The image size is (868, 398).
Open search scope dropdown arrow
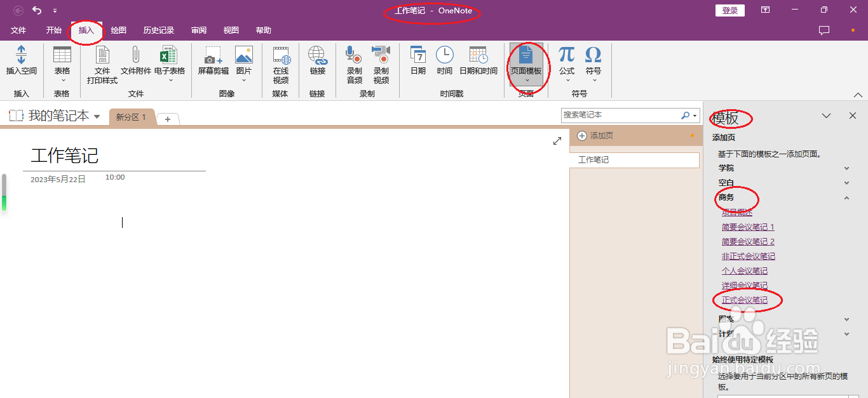click(x=695, y=116)
